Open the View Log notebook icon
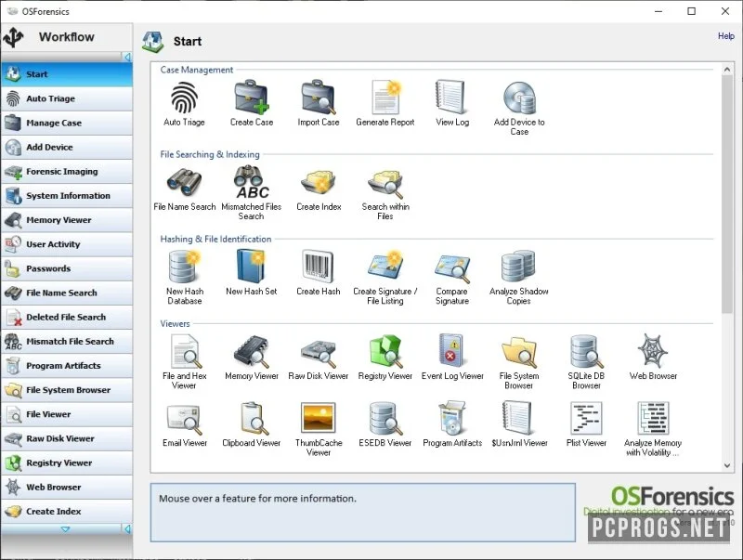Screen dimensions: 743x560 (x=451, y=98)
